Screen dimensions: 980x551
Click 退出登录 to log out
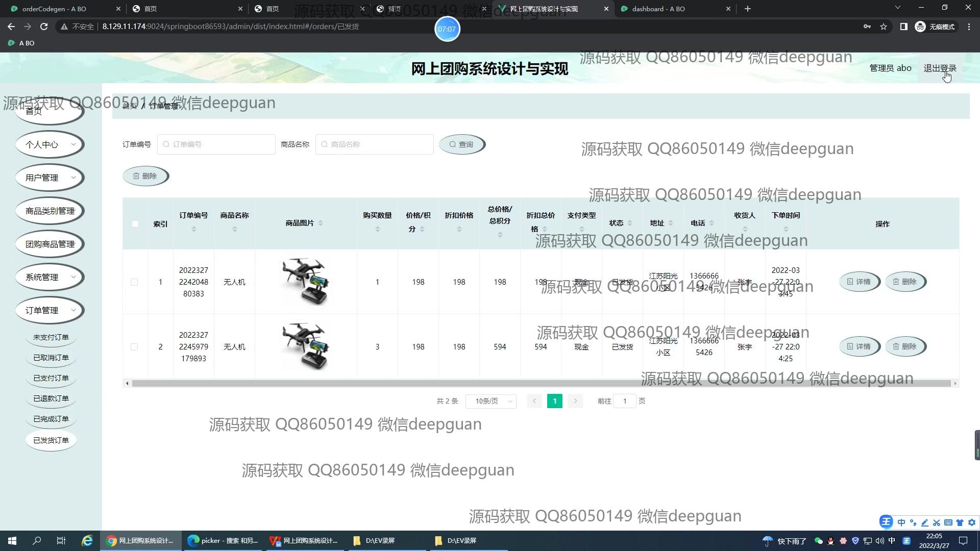[x=940, y=68]
